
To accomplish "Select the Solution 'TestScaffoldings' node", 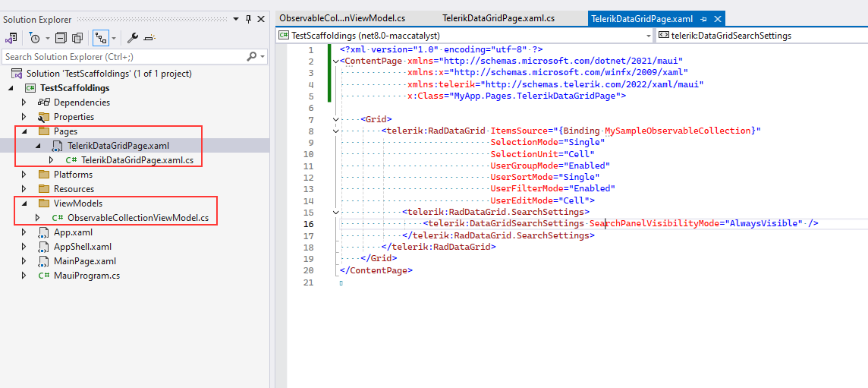I will tap(109, 73).
